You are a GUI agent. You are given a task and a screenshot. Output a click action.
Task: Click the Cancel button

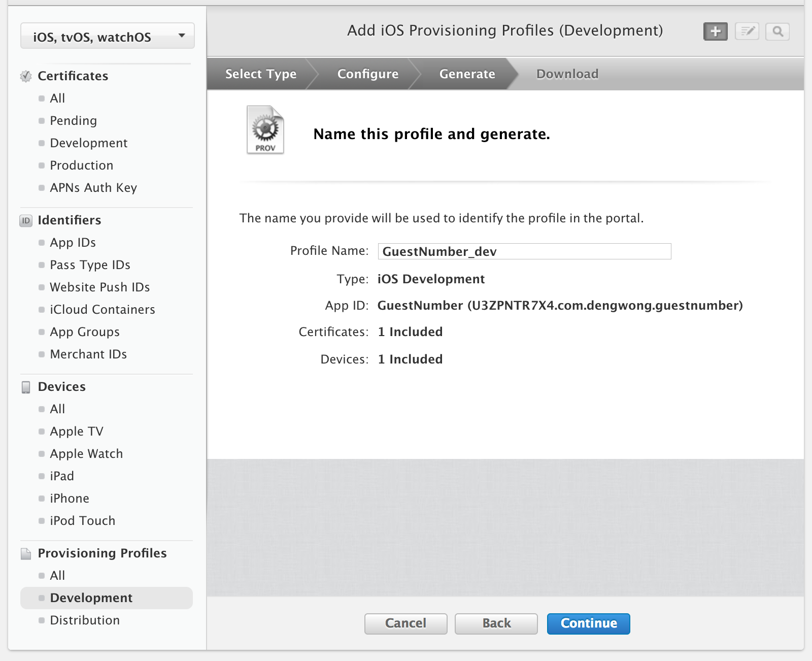coord(405,623)
